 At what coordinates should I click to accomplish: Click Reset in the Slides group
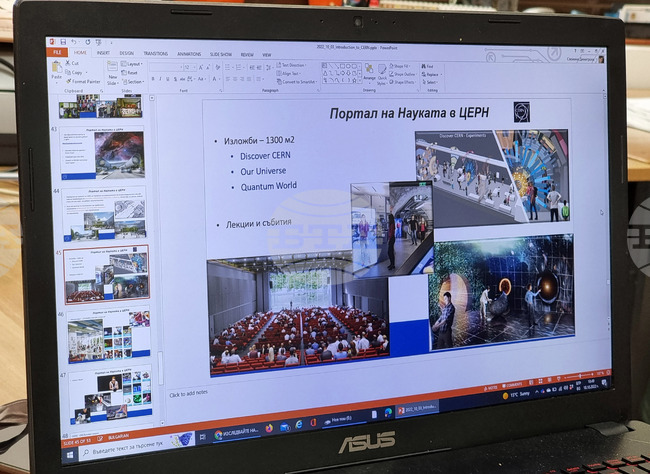point(129,73)
